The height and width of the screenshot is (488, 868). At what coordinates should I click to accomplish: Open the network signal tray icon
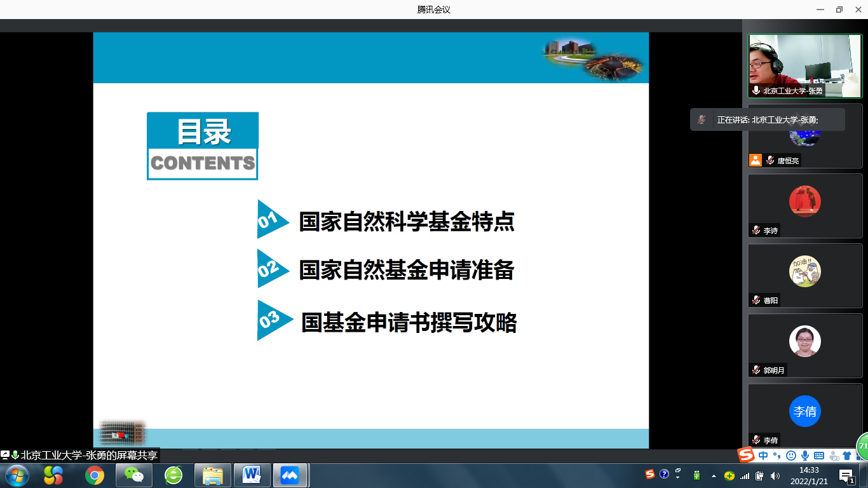[x=744, y=475]
